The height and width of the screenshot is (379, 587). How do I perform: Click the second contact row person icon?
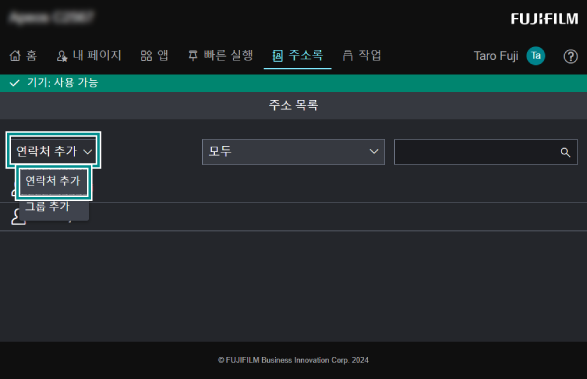[x=17, y=217]
